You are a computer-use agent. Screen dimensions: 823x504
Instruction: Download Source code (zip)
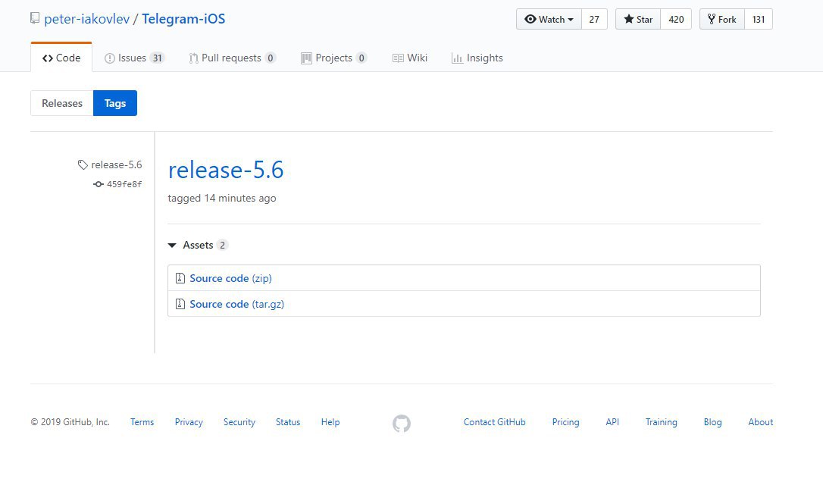tap(230, 278)
